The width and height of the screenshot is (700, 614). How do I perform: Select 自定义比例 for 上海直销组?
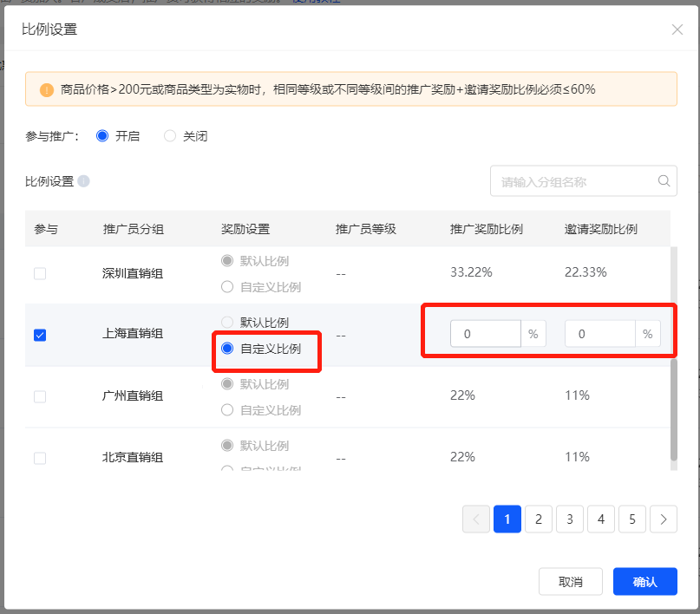227,348
